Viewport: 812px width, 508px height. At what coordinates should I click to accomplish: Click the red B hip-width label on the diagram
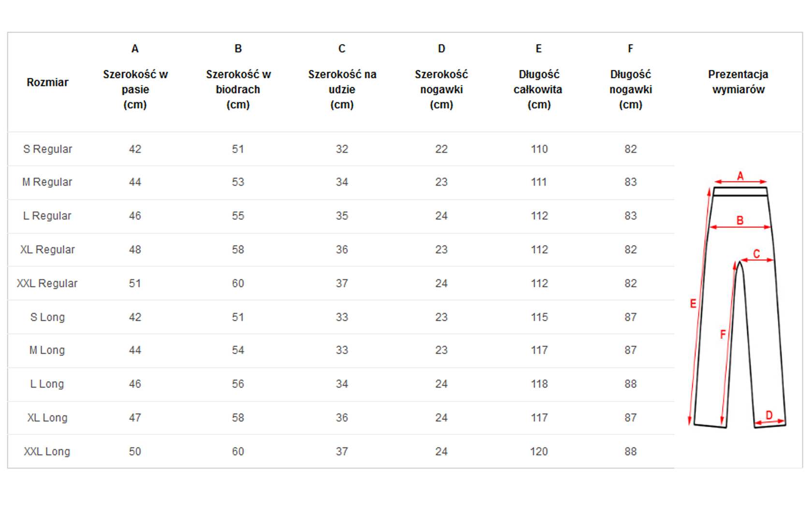tap(740, 221)
